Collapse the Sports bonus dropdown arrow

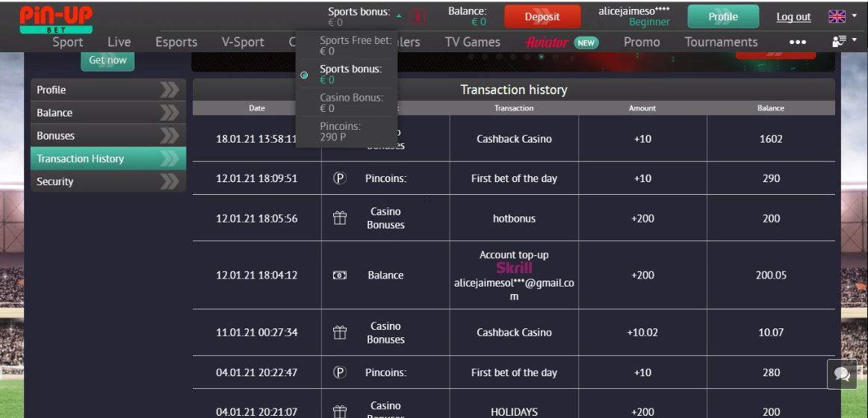tap(399, 16)
